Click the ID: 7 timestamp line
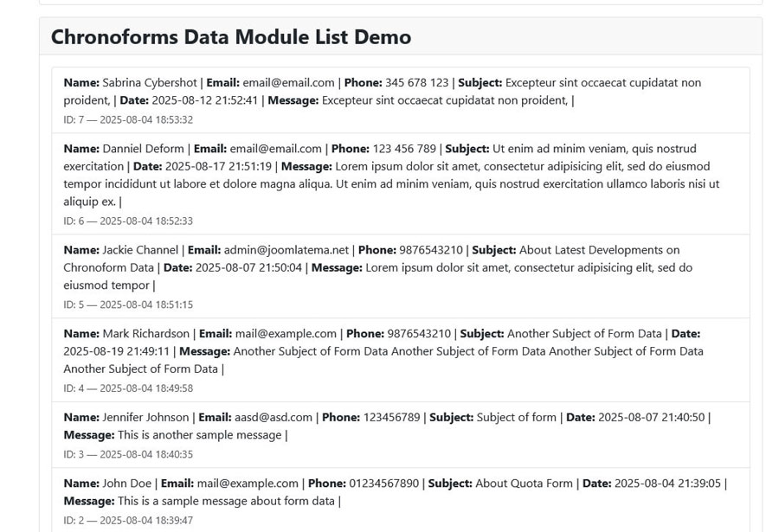The width and height of the screenshot is (766, 532). click(x=128, y=119)
